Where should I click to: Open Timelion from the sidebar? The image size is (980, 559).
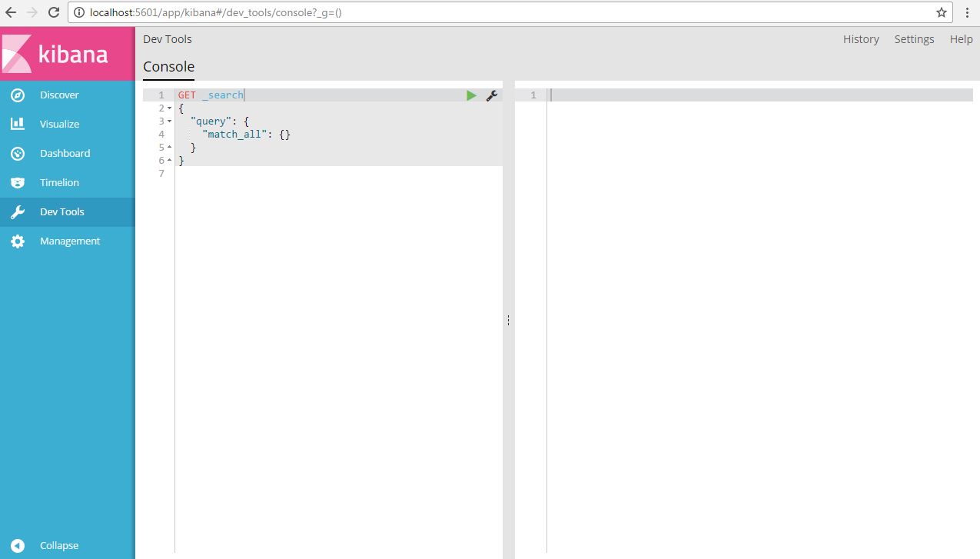click(59, 182)
